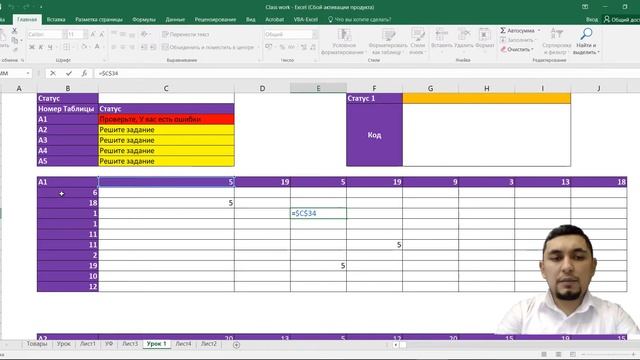Click the Underline (Ч) formatting icon

pyautogui.click(x=50, y=47)
